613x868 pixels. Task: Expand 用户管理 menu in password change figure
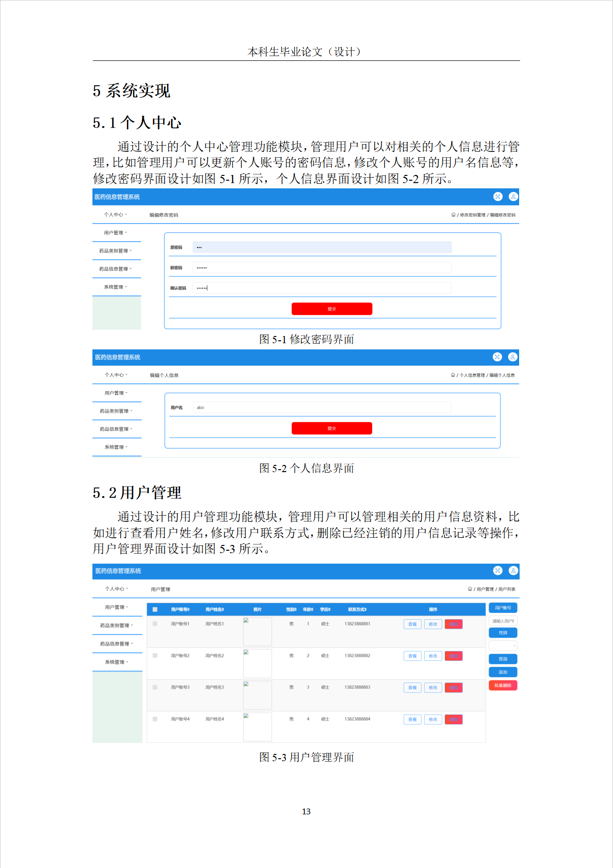[116, 233]
